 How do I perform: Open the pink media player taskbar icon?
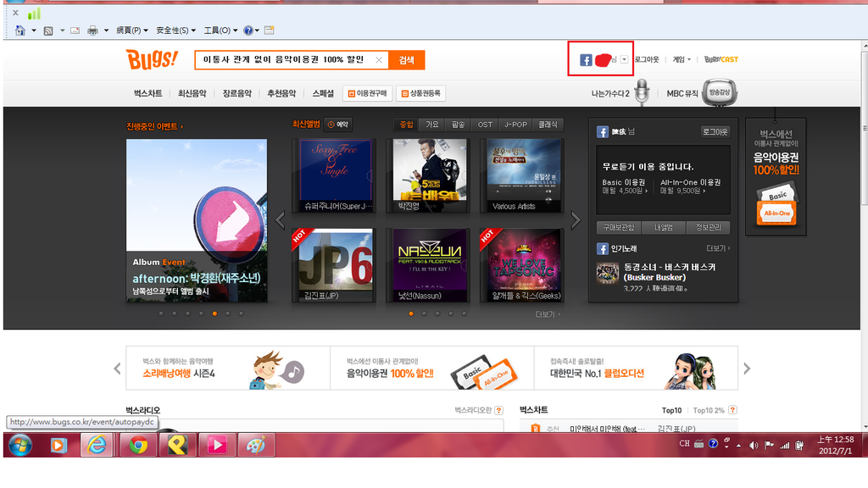[x=217, y=445]
